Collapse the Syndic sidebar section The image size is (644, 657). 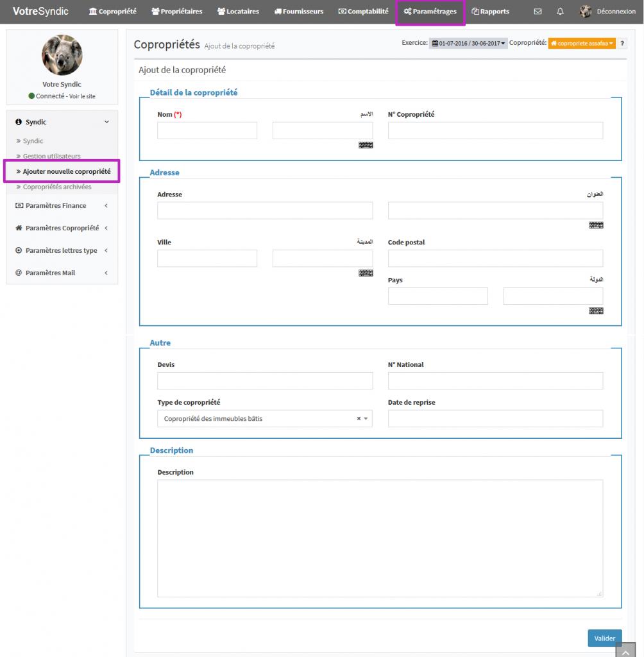(x=62, y=122)
